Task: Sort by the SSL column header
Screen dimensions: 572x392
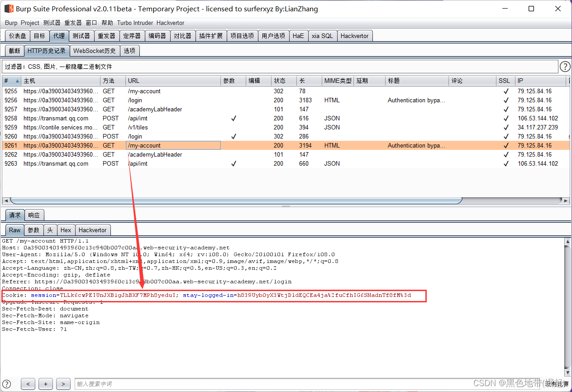Action: tap(506, 81)
